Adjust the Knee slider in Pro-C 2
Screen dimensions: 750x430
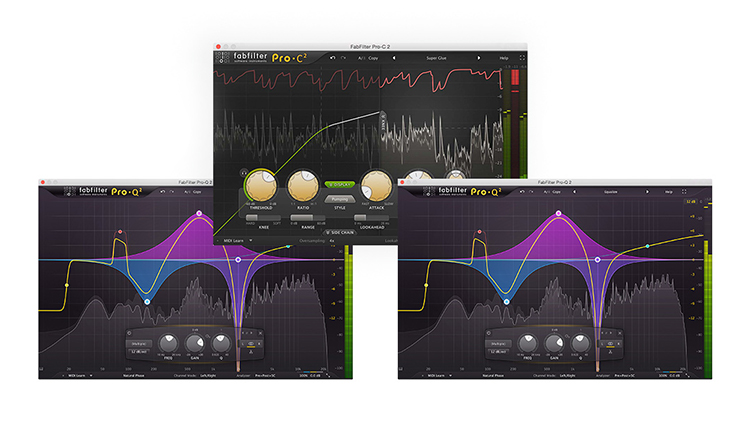(263, 218)
